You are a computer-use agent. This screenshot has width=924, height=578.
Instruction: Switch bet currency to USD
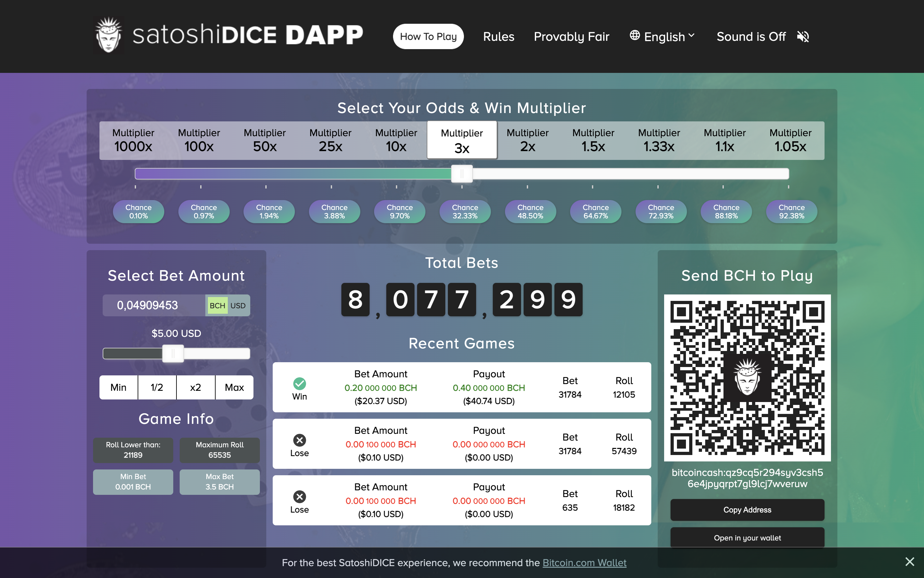[x=238, y=305]
